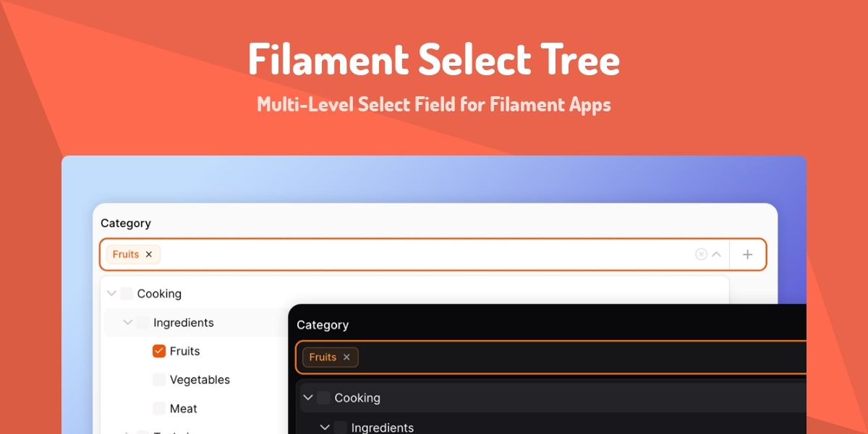Viewport: 868px width, 434px height.
Task: Tick the Cooking checkbox in the dark panel
Action: (x=324, y=397)
